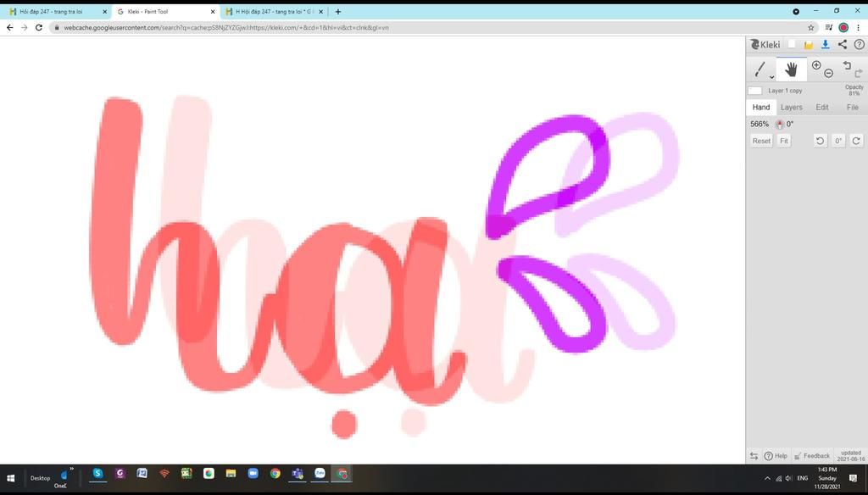
Task: Click the ENG language indicator
Action: pyautogui.click(x=802, y=478)
